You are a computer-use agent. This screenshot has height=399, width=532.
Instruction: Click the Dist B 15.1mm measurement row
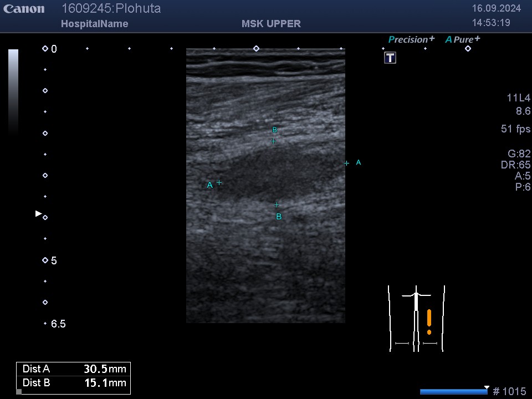click(x=74, y=383)
